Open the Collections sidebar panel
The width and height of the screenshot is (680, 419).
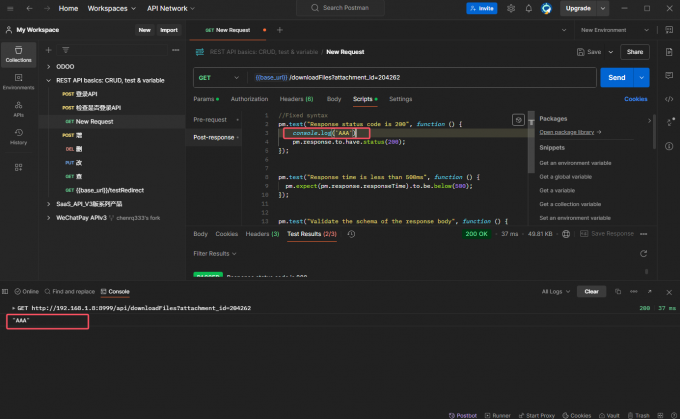pos(18,54)
